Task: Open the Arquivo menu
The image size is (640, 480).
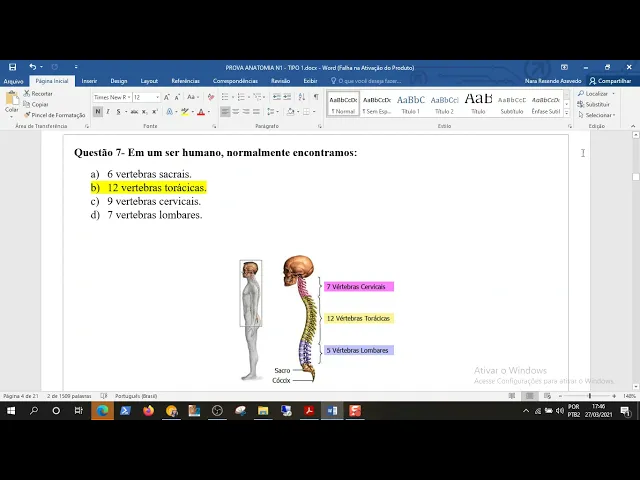Action: (13, 81)
